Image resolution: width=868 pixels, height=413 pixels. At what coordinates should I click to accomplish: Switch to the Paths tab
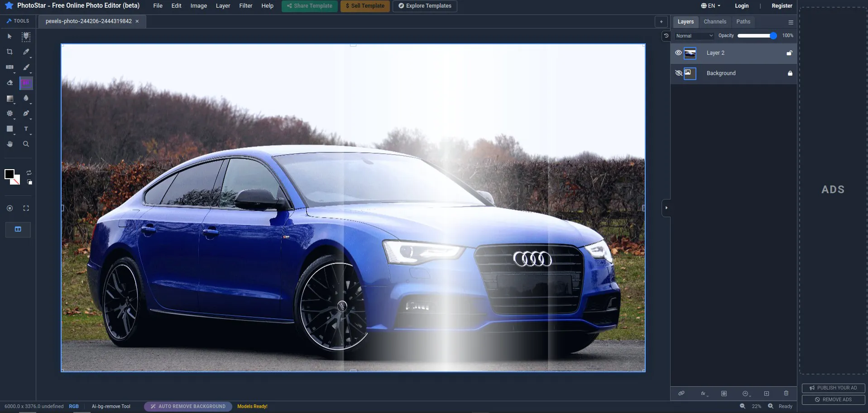(x=743, y=22)
